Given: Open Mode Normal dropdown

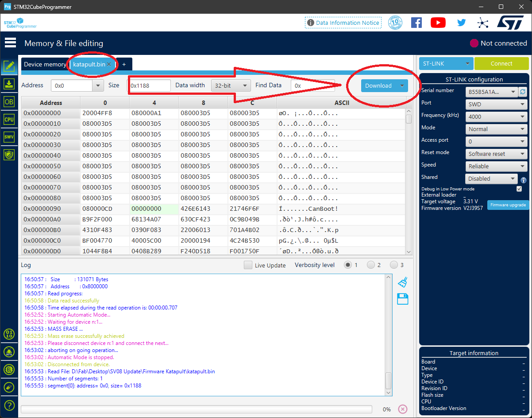Looking at the screenshot, I should (x=497, y=129).
